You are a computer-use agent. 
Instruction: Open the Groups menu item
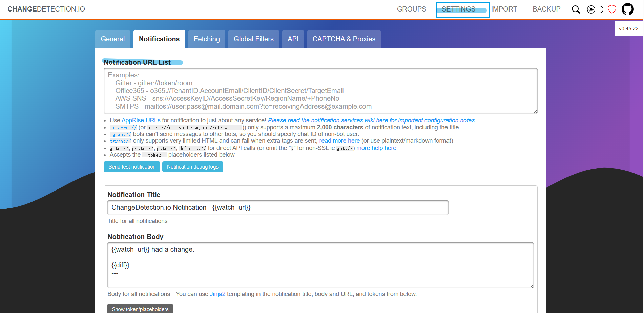click(x=411, y=9)
